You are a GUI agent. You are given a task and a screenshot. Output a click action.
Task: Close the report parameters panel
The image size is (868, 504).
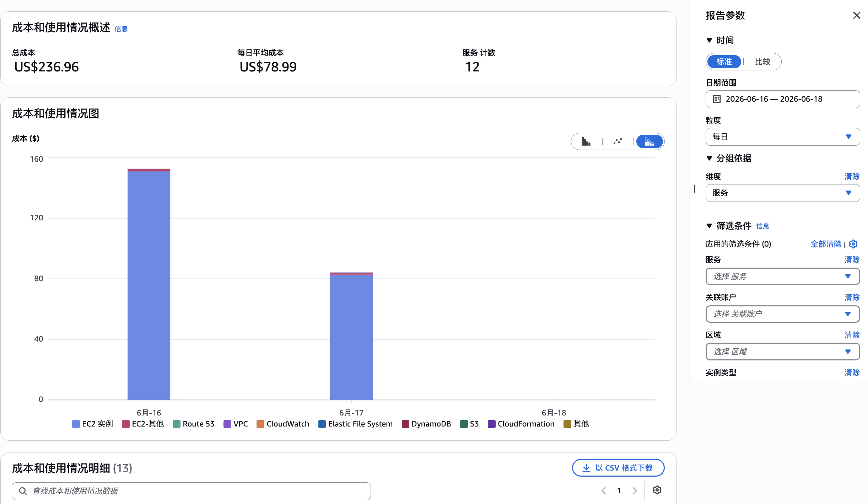[857, 15]
